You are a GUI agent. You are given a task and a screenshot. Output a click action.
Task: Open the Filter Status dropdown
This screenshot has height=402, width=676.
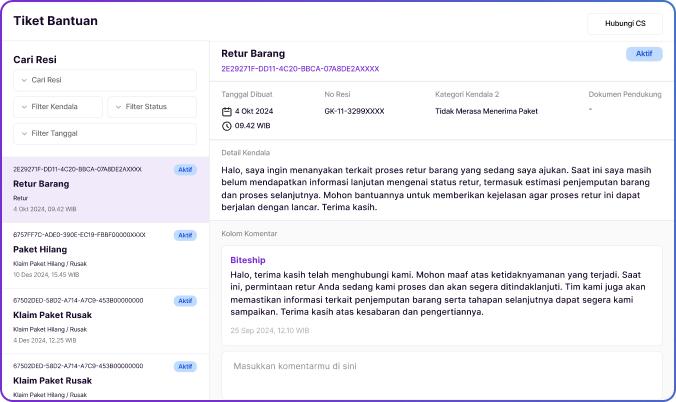click(151, 106)
